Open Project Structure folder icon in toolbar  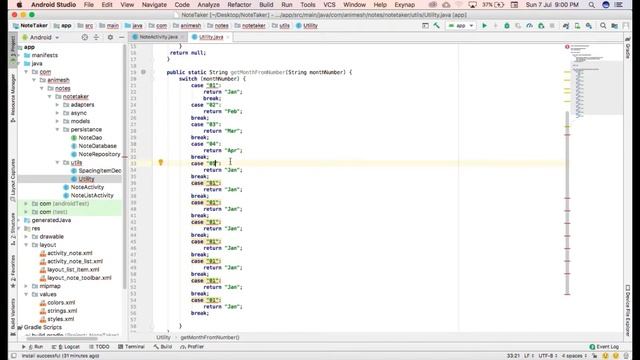click(x=614, y=26)
